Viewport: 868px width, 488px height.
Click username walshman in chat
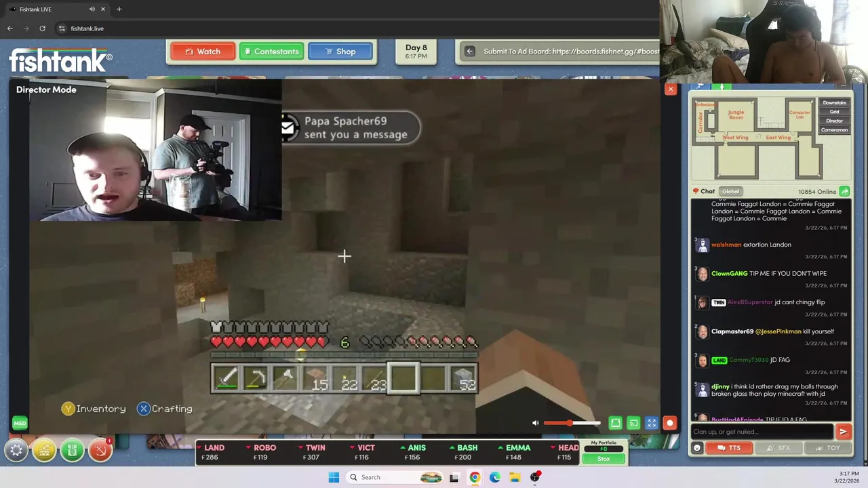726,245
